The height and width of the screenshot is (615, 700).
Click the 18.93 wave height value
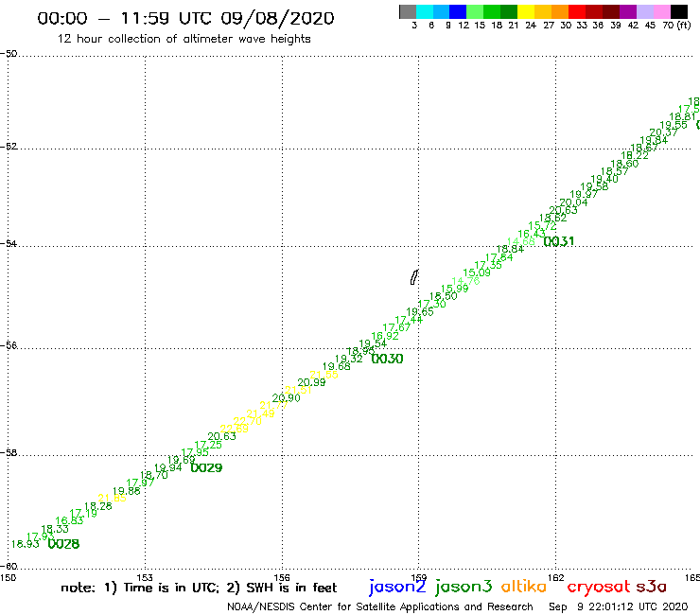[25, 544]
